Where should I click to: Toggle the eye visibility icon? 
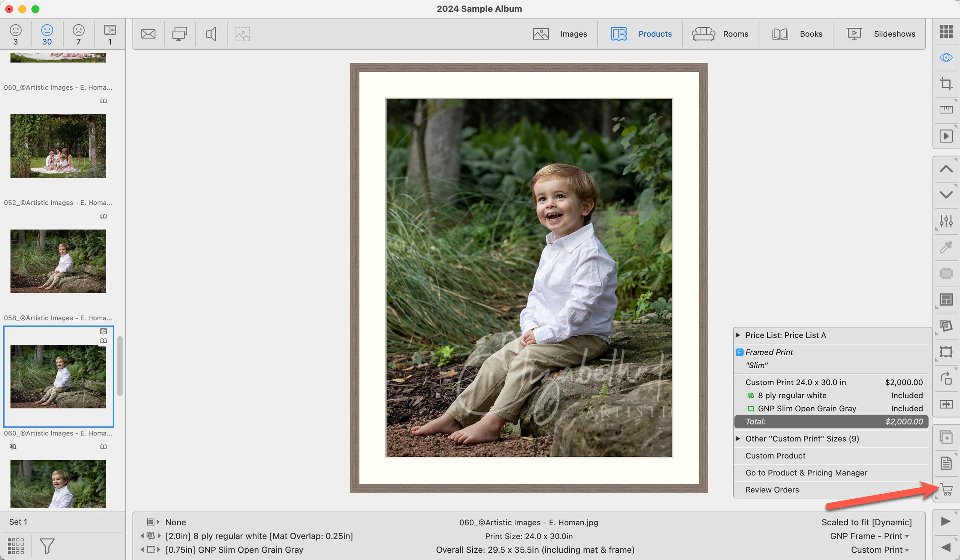pos(946,58)
